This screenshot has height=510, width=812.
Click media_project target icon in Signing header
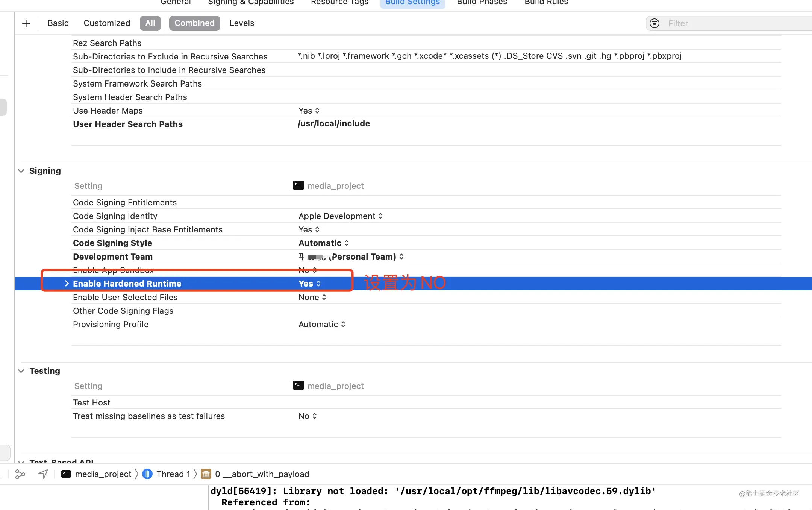[x=298, y=185]
